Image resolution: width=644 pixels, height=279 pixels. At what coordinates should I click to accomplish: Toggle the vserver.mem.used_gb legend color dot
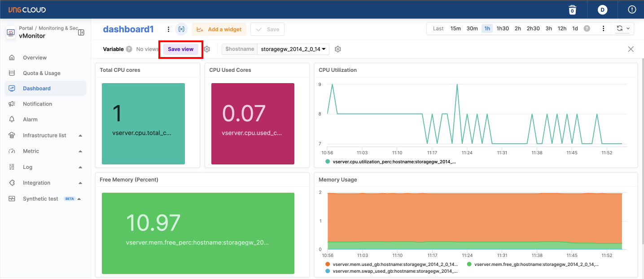click(x=328, y=264)
